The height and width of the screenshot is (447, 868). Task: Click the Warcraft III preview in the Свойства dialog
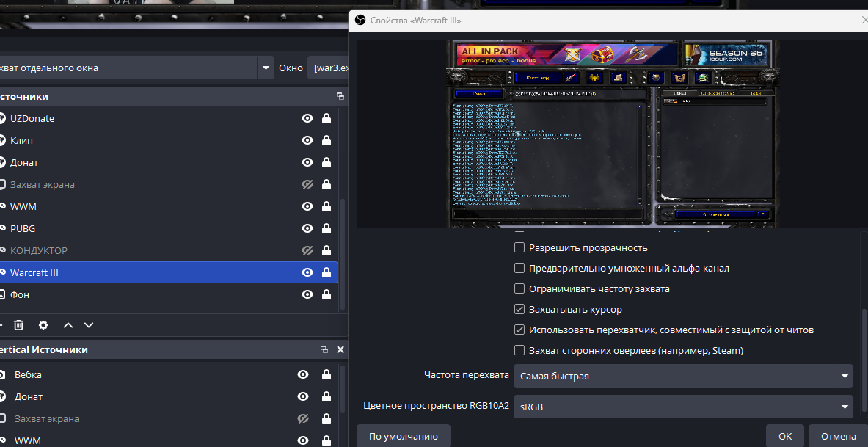612,134
